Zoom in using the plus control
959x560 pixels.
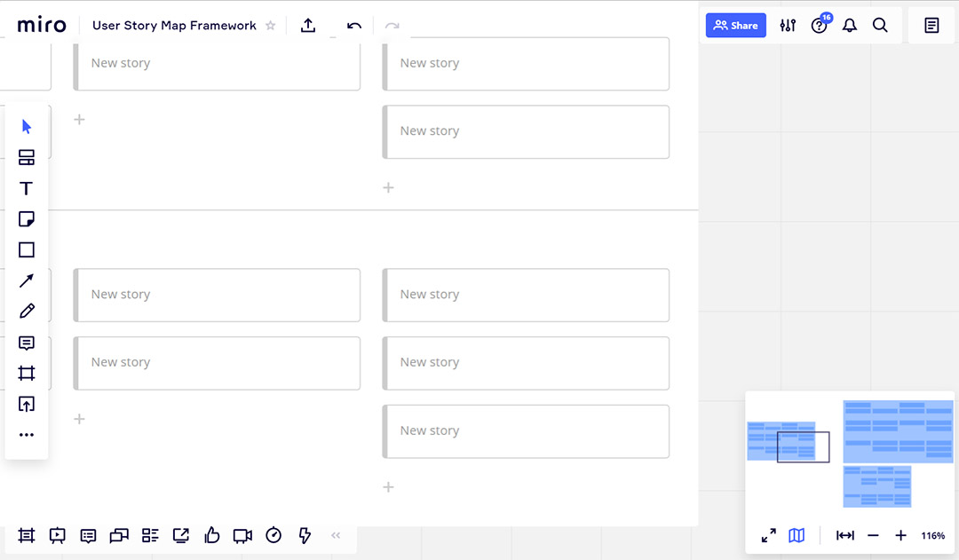[901, 535]
